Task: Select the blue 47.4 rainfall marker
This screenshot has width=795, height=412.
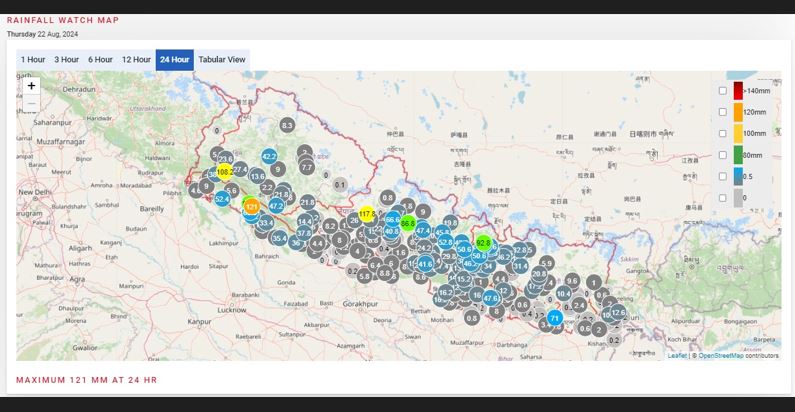Action: pos(423,230)
